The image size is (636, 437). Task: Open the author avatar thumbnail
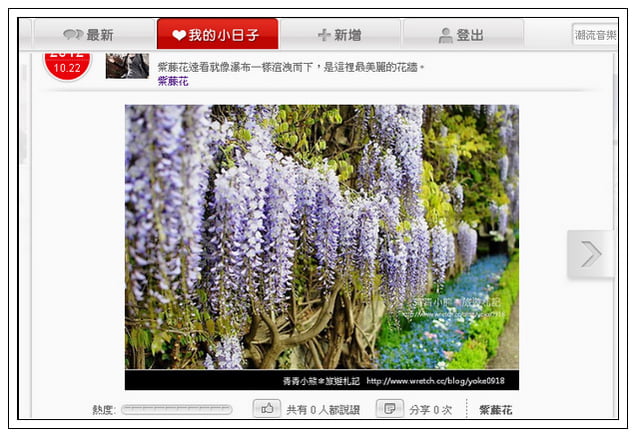pos(127,65)
